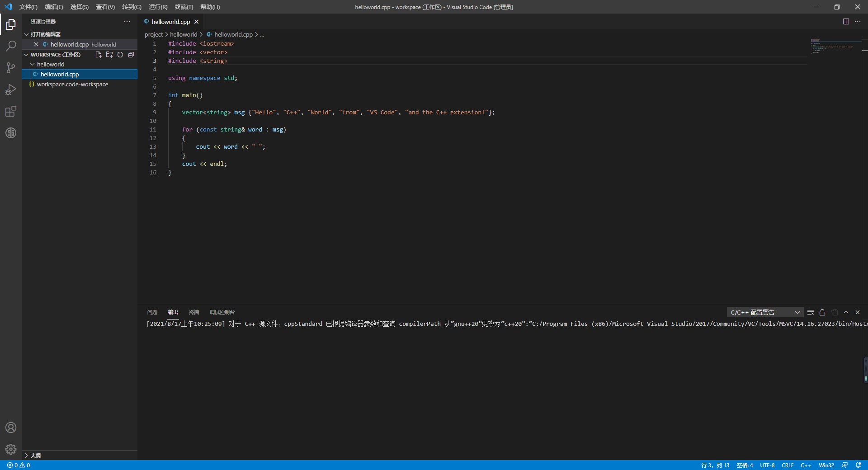This screenshot has width=868, height=470.
Task: Open the output log file icon
Action: (834, 312)
